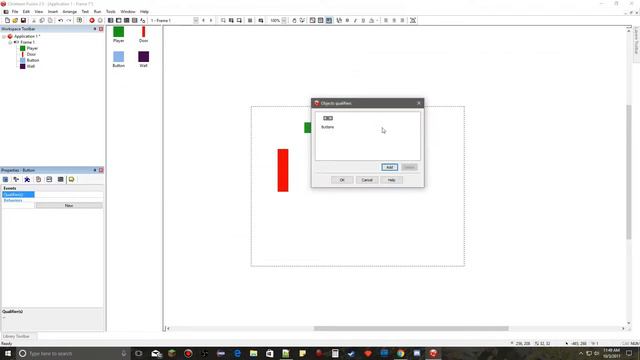Go to previous frame arrow
This screenshot has height=360, width=640.
click(x=203, y=20)
